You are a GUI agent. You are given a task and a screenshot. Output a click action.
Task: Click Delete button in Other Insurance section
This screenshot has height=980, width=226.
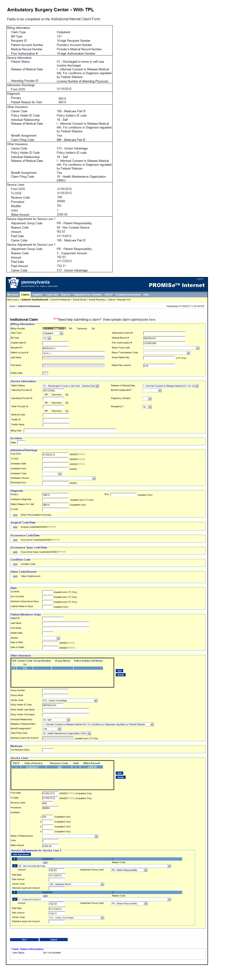tap(120, 675)
